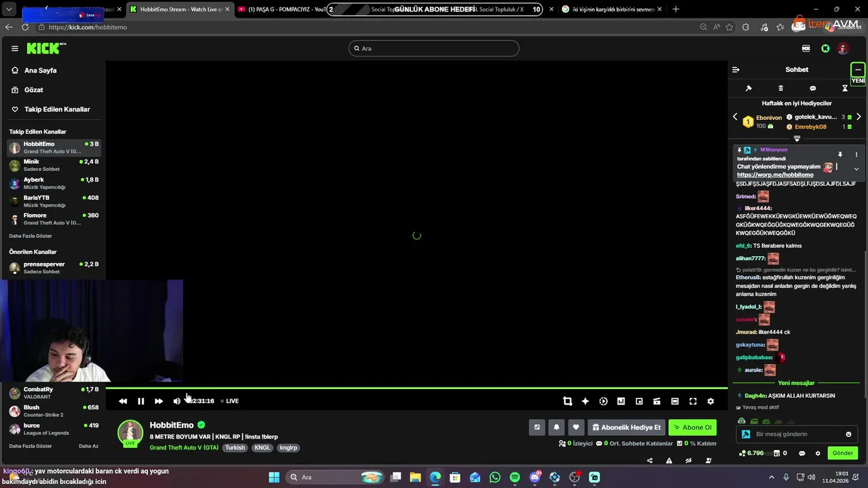Select the Ayberk channel in sidebar

click(54, 183)
